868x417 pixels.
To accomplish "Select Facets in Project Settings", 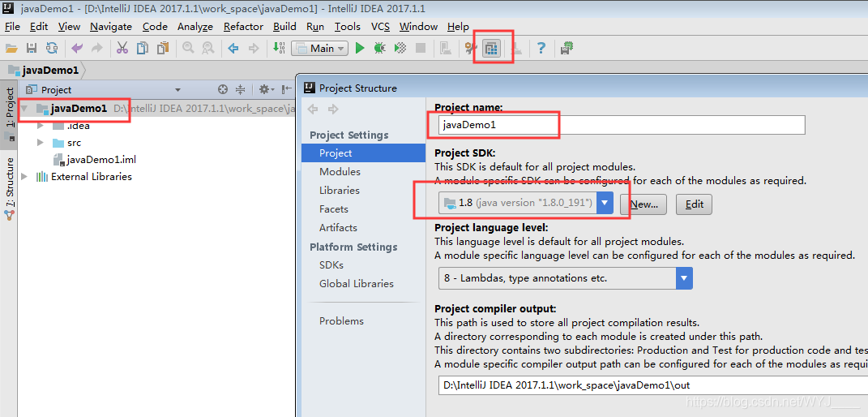I will point(333,208).
